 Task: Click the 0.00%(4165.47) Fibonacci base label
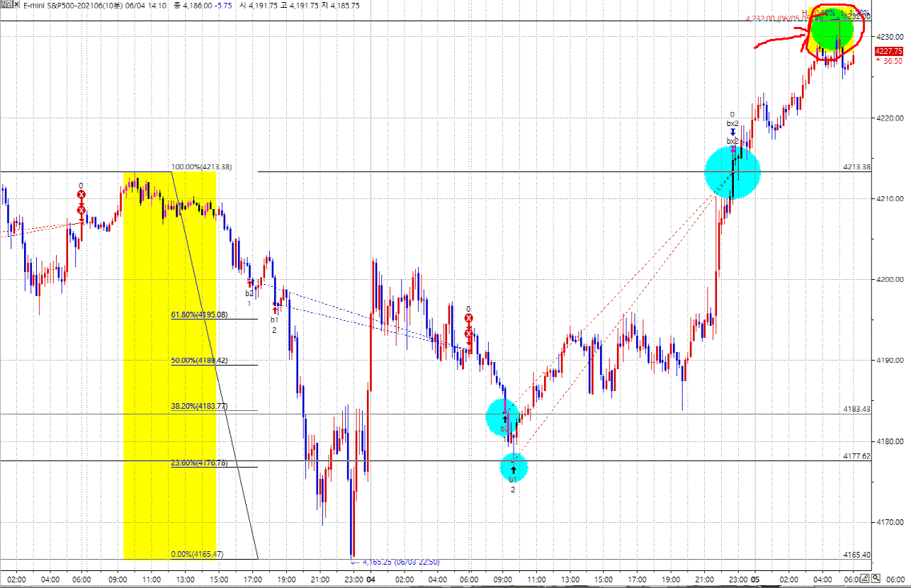click(x=198, y=555)
